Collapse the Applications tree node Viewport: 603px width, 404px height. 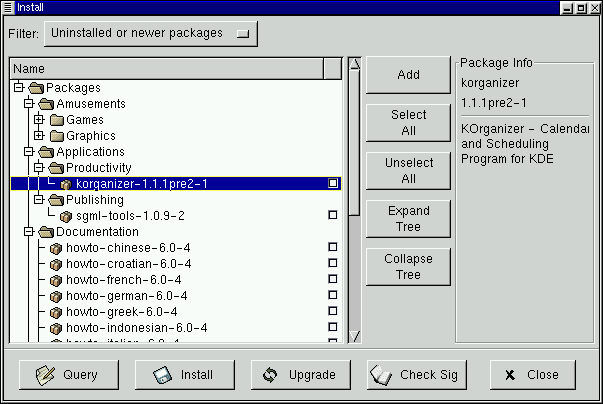pyautogui.click(x=29, y=152)
